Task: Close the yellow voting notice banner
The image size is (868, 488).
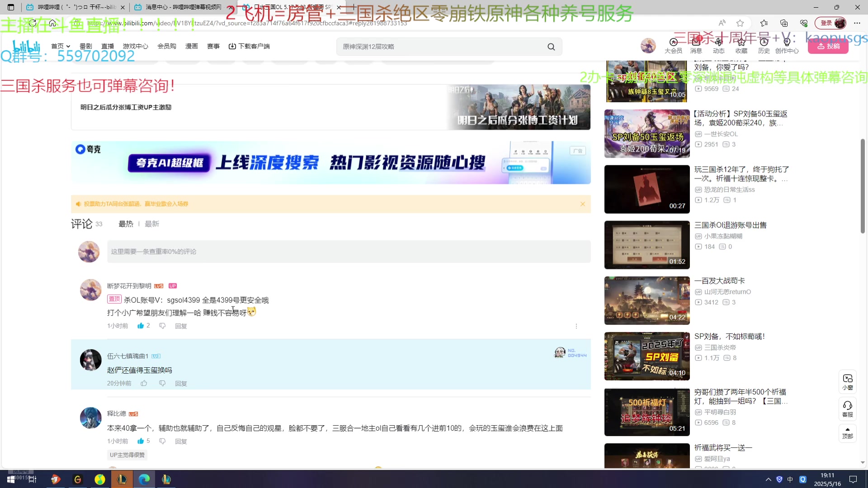Action: pos(583,204)
